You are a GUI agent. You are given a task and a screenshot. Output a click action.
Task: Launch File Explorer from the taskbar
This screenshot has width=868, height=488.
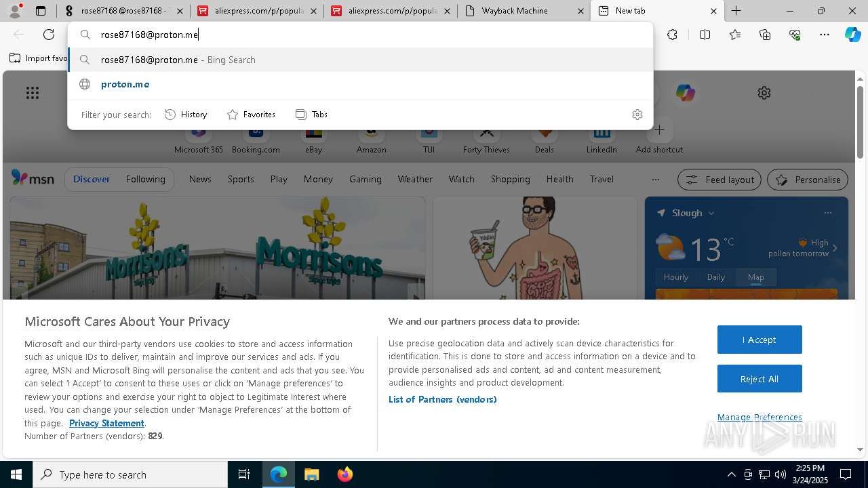click(311, 474)
